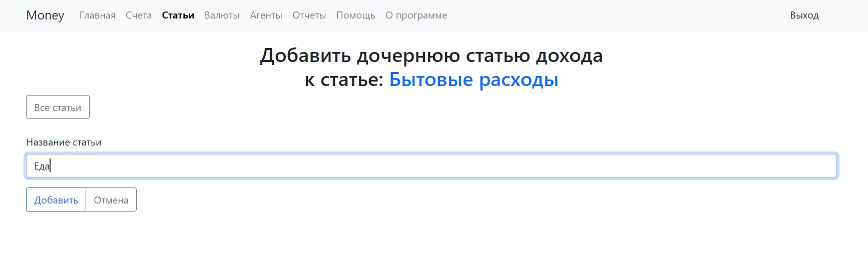
Task: Open the Отчеты section
Action: (309, 15)
